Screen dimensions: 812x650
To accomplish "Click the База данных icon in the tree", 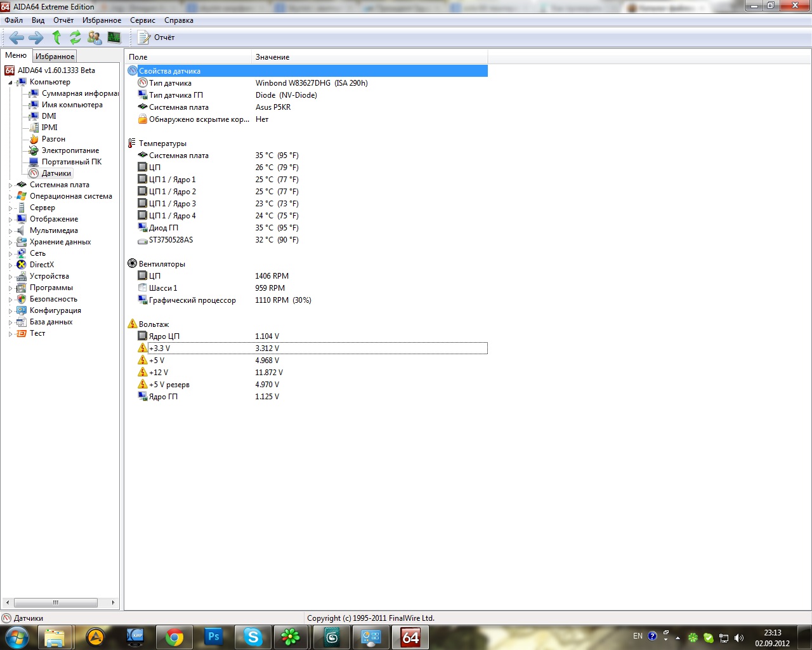I will 22,322.
